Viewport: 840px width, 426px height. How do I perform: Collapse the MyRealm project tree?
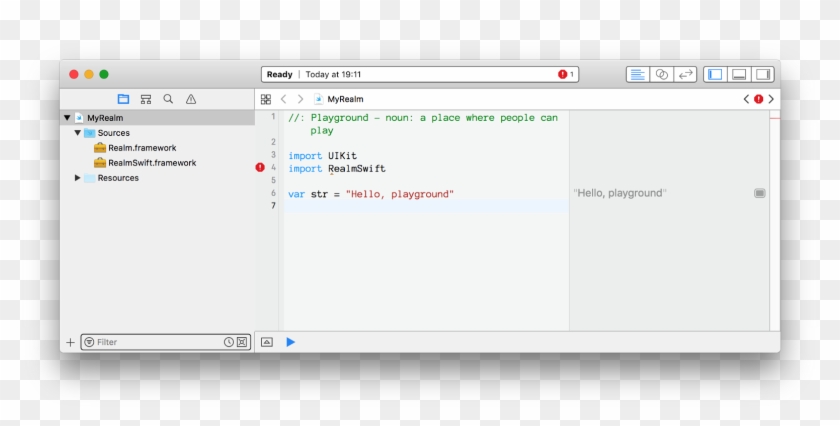click(x=67, y=118)
